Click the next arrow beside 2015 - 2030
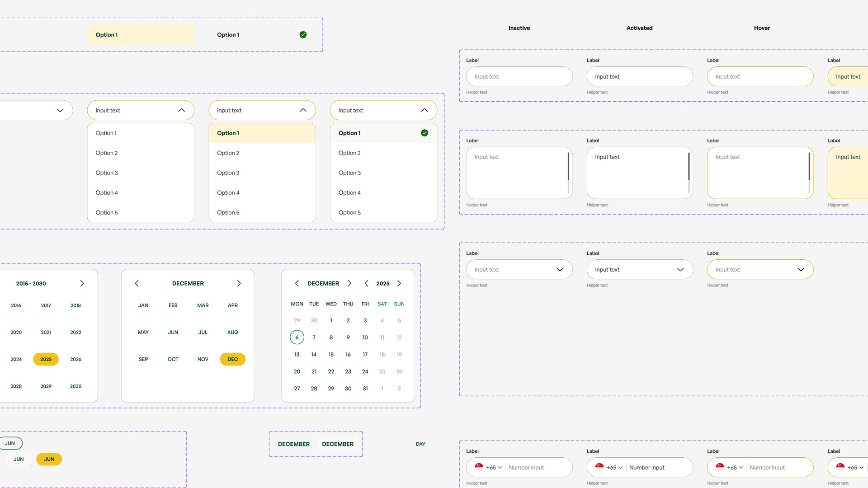 (x=82, y=283)
